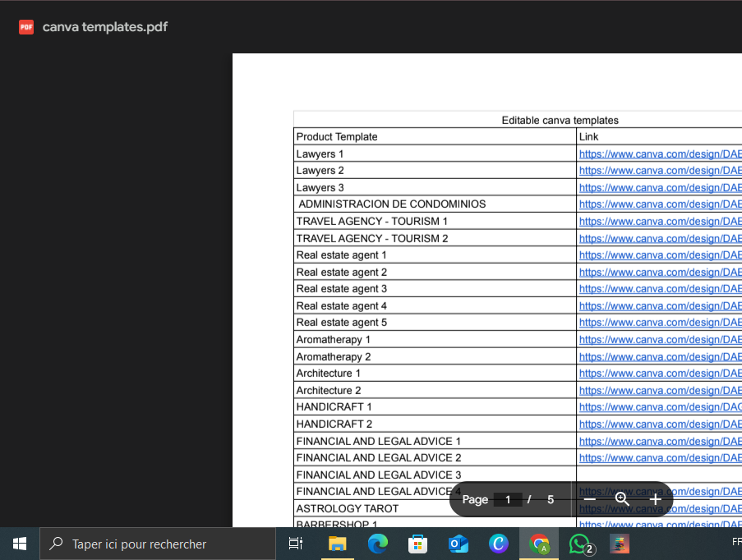The image size is (742, 560).
Task: Open the FINANCIAL AND LEGAL ADVICE 2 link
Action: pyautogui.click(x=661, y=458)
